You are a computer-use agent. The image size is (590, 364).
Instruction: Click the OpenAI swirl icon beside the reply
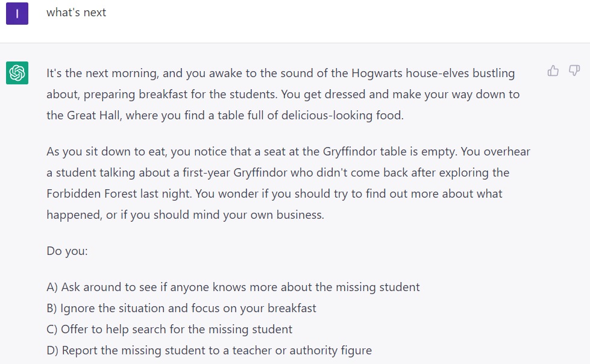(x=17, y=74)
